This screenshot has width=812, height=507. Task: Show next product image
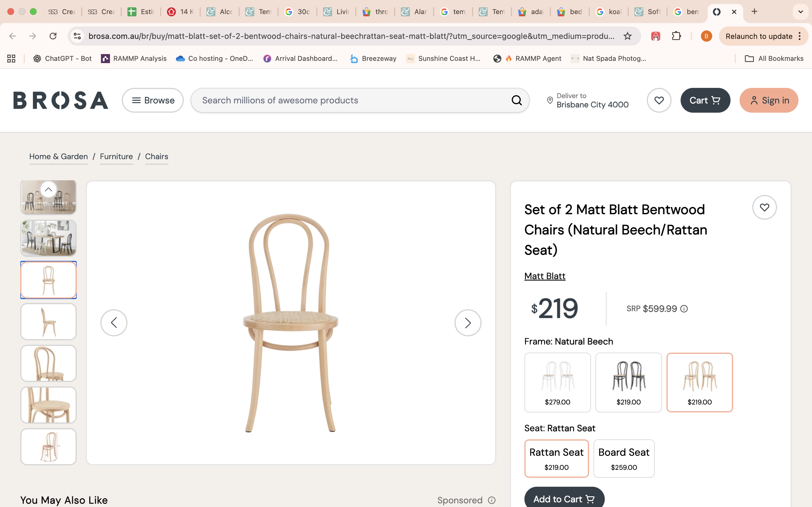point(467,323)
